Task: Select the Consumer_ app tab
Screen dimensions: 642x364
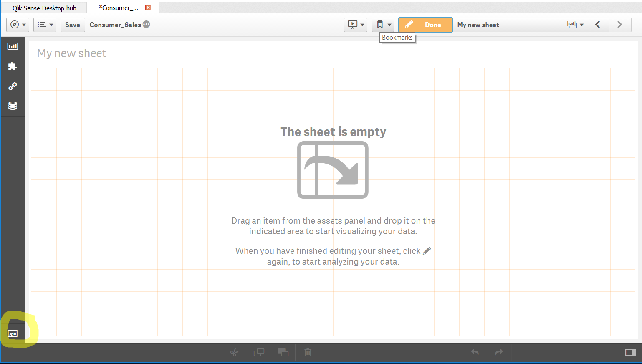Action: point(119,8)
